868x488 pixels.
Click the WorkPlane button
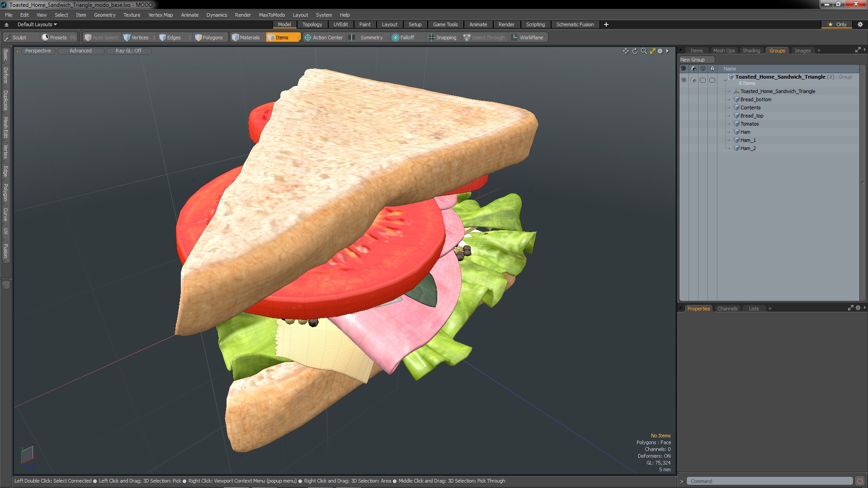pyautogui.click(x=527, y=38)
